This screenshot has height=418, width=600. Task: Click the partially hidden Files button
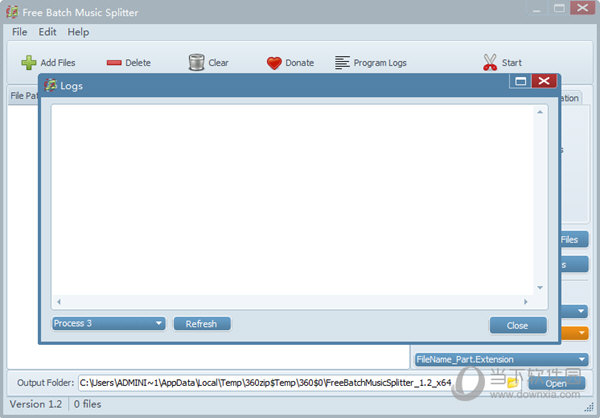574,240
